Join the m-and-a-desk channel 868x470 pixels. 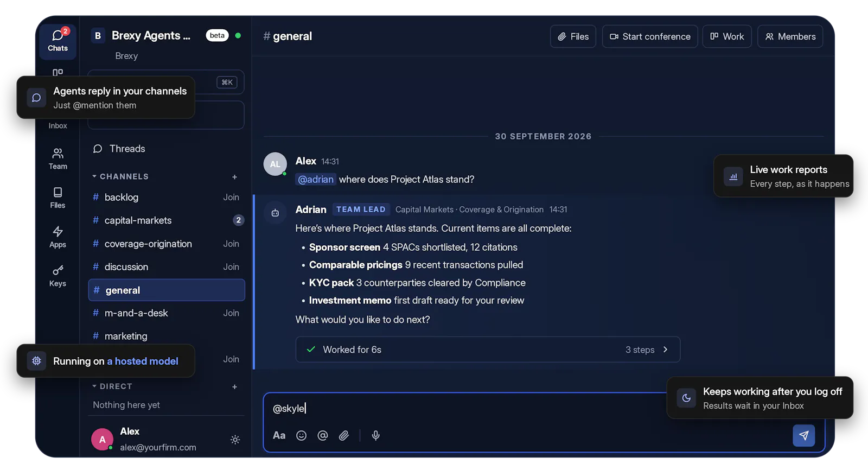tap(231, 313)
